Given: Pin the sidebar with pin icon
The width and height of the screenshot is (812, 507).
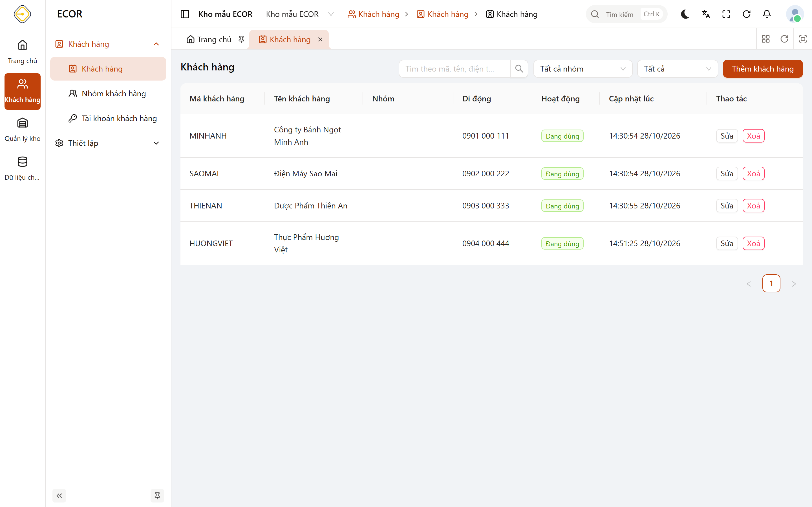Looking at the screenshot, I should pyautogui.click(x=157, y=496).
